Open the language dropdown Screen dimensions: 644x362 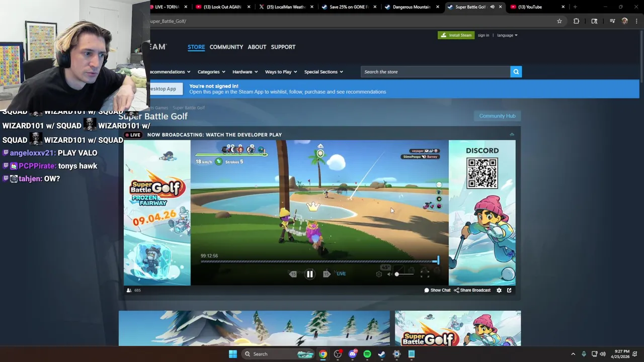click(507, 35)
